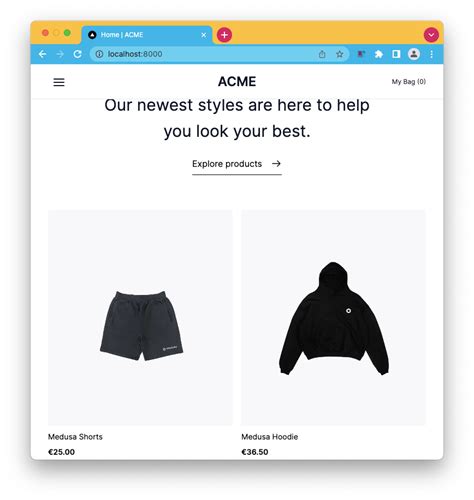
Task: Toggle the browser side panel icon
Action: click(396, 54)
